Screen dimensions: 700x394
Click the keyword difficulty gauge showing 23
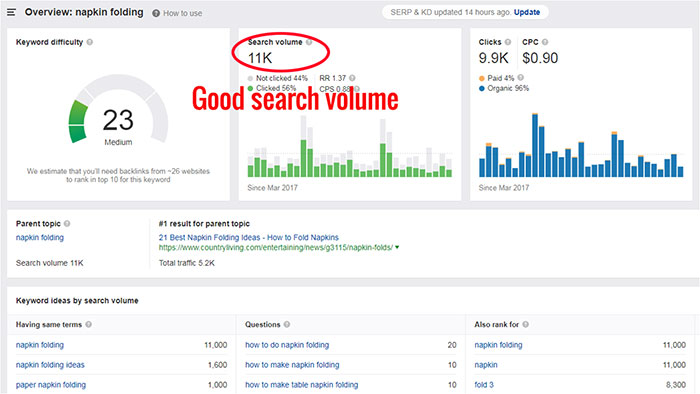[118, 109]
